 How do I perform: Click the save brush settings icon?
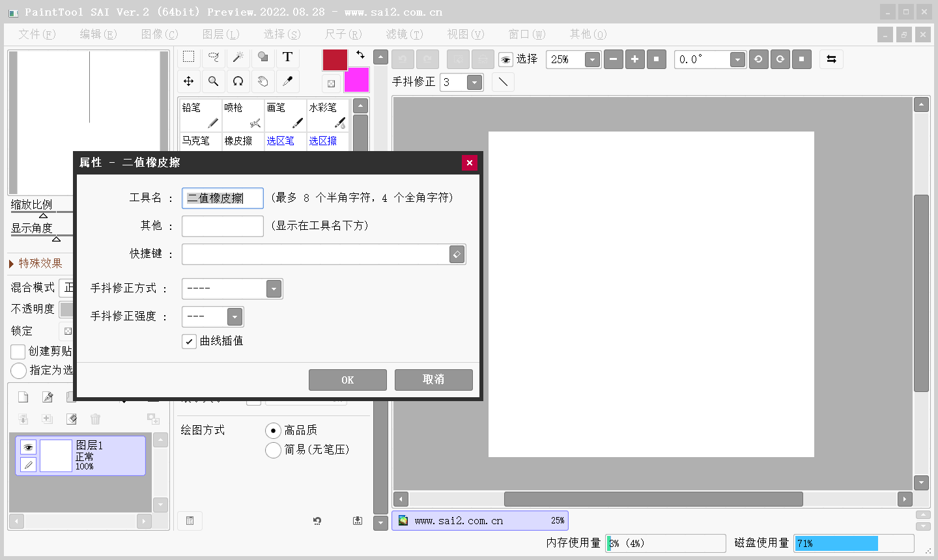[358, 520]
